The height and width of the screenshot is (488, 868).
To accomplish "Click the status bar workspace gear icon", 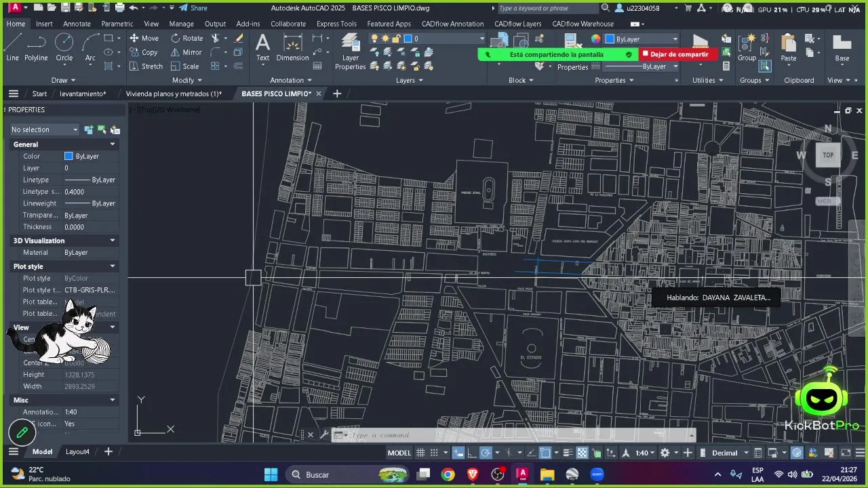I will pos(665,453).
